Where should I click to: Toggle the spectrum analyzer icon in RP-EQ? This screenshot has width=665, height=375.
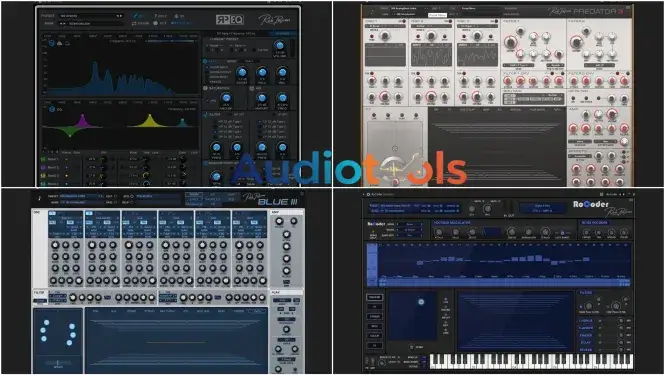[x=52, y=43]
